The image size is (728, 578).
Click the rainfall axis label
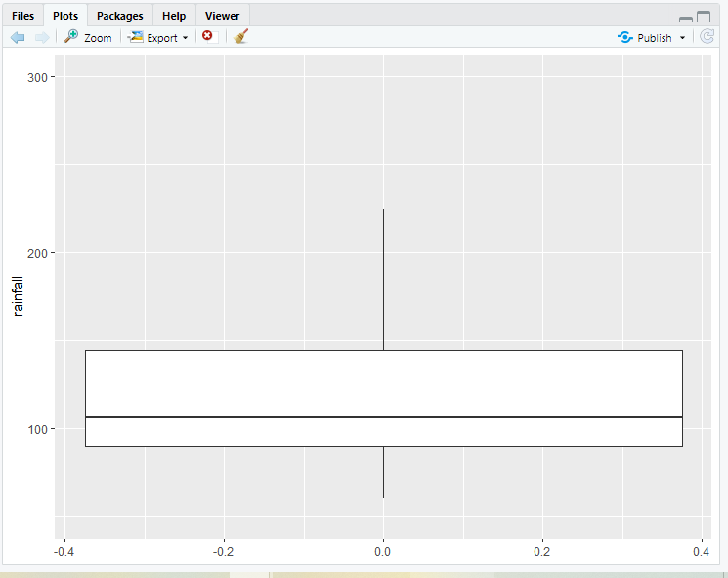pos(18,296)
